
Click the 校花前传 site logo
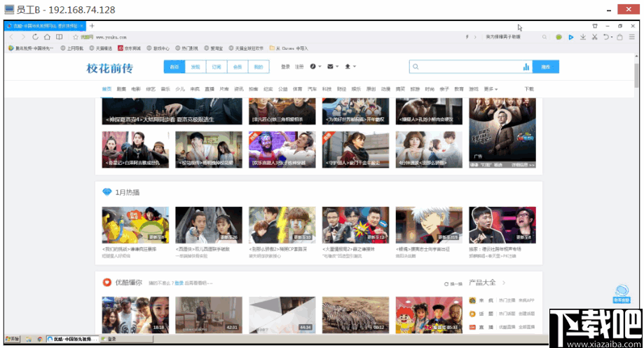point(109,68)
